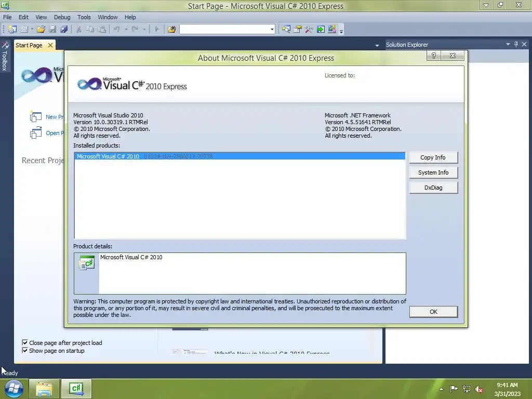Image resolution: width=532 pixels, height=399 pixels.
Task: Open the Debug menu
Action: coord(62,17)
